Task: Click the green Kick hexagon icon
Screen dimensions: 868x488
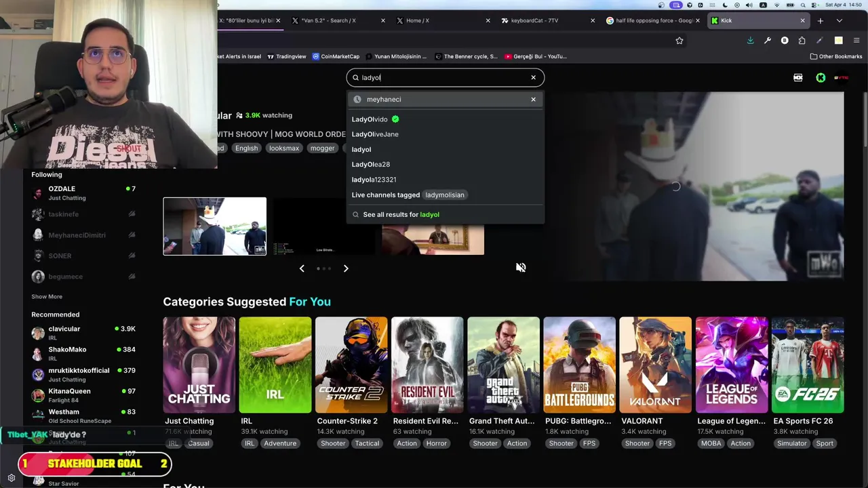Action: coord(821,77)
